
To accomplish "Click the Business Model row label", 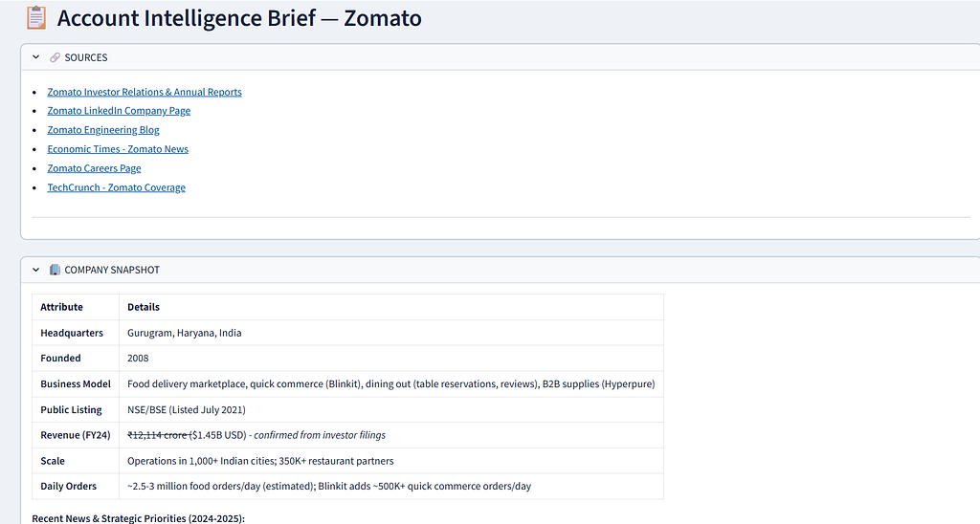I will point(76,384).
